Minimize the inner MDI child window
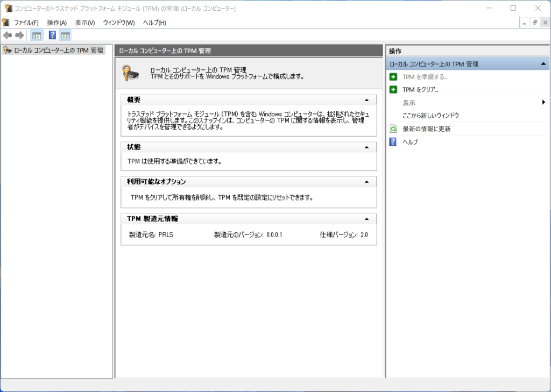The image size is (551, 392). coord(524,23)
